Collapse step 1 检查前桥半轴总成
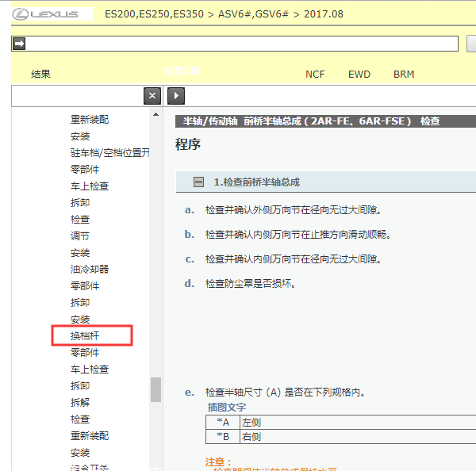This screenshot has height=471, width=476. [198, 182]
